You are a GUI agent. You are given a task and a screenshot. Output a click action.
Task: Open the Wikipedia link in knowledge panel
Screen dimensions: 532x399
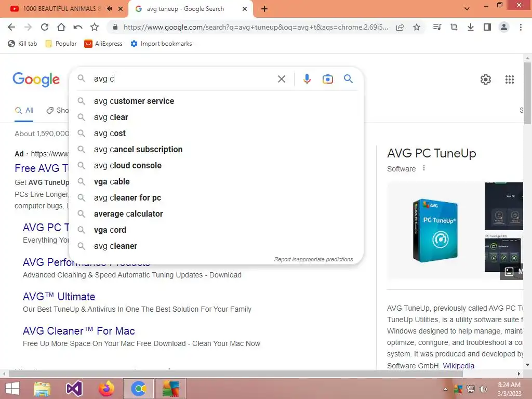pos(458,366)
